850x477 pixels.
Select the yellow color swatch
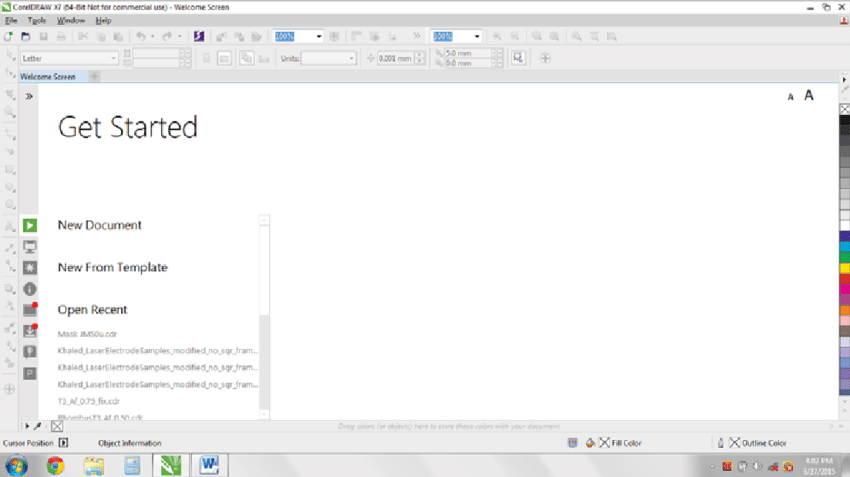845,268
